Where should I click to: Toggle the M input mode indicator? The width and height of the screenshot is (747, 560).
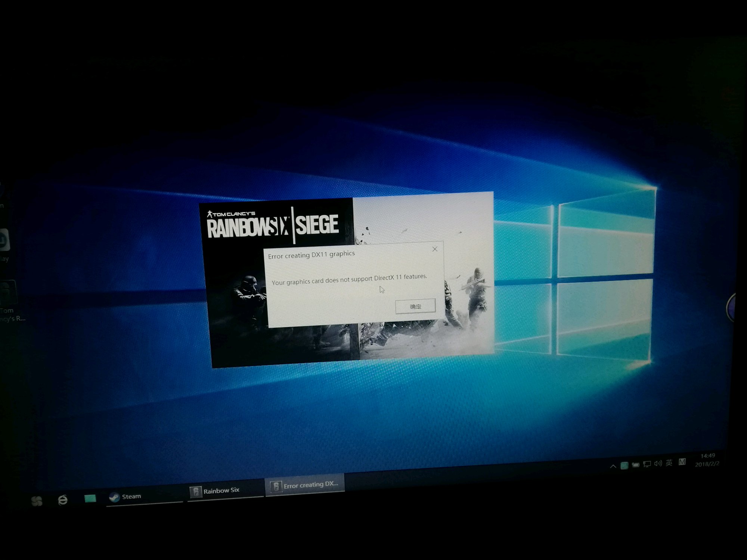682,462
